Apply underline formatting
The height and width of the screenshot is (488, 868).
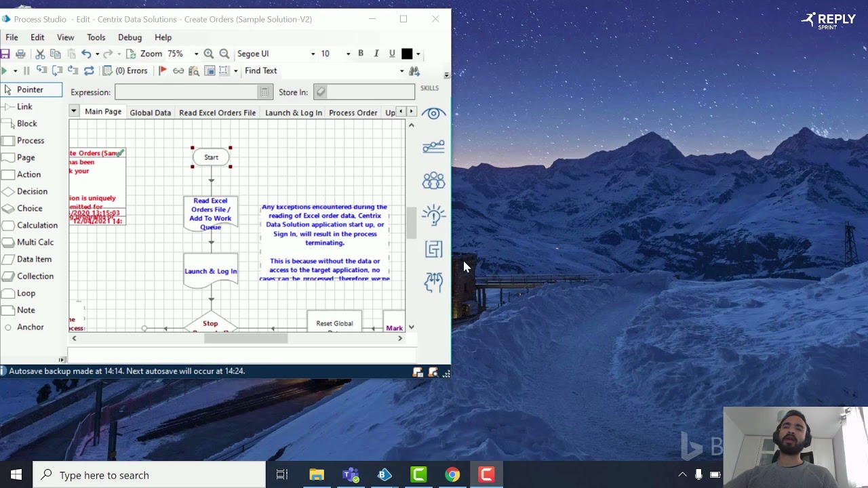click(x=392, y=54)
